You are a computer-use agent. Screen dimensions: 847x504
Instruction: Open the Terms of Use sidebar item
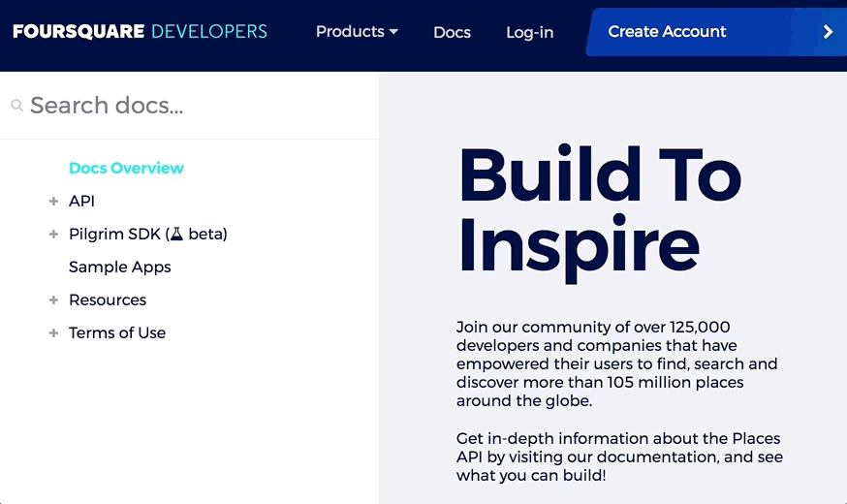tap(117, 332)
